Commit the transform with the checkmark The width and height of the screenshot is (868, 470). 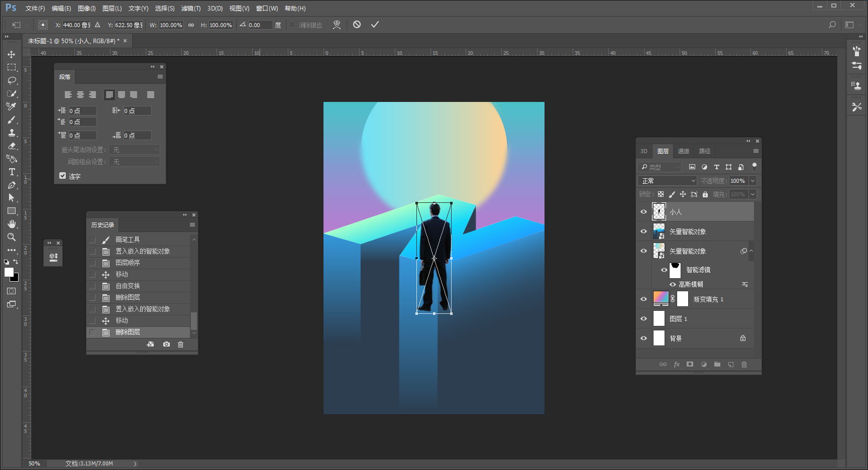[x=375, y=25]
